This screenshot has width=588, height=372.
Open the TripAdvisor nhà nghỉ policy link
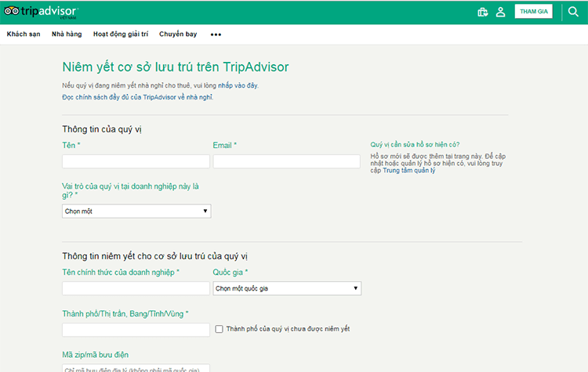138,97
